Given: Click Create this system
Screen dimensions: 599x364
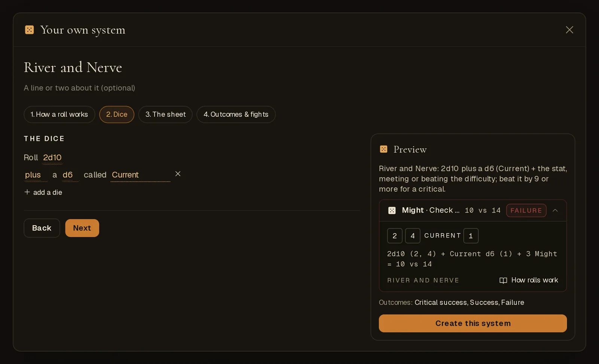Looking at the screenshot, I should click(x=473, y=323).
